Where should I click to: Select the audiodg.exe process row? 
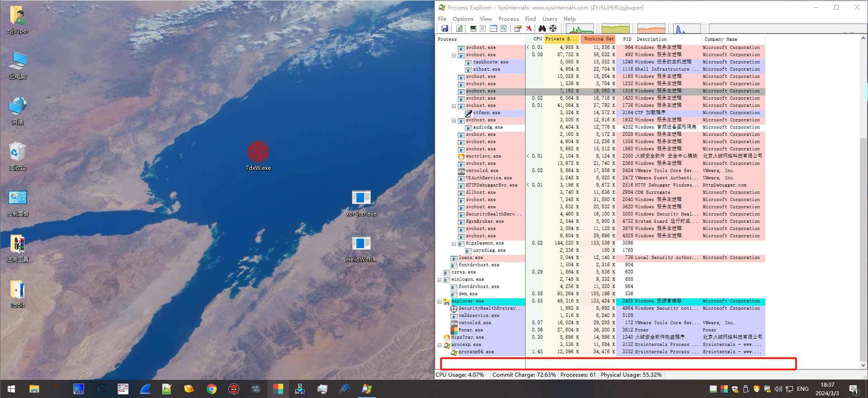coord(600,127)
